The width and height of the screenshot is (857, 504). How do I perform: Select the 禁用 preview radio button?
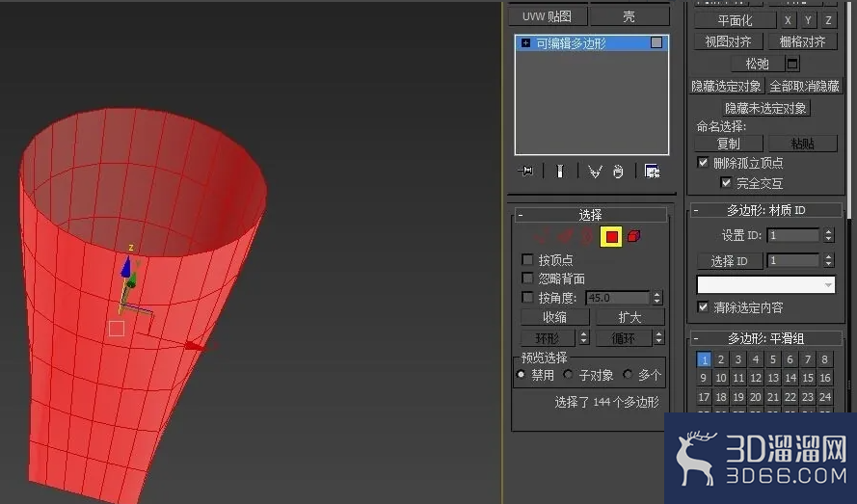tap(521, 375)
